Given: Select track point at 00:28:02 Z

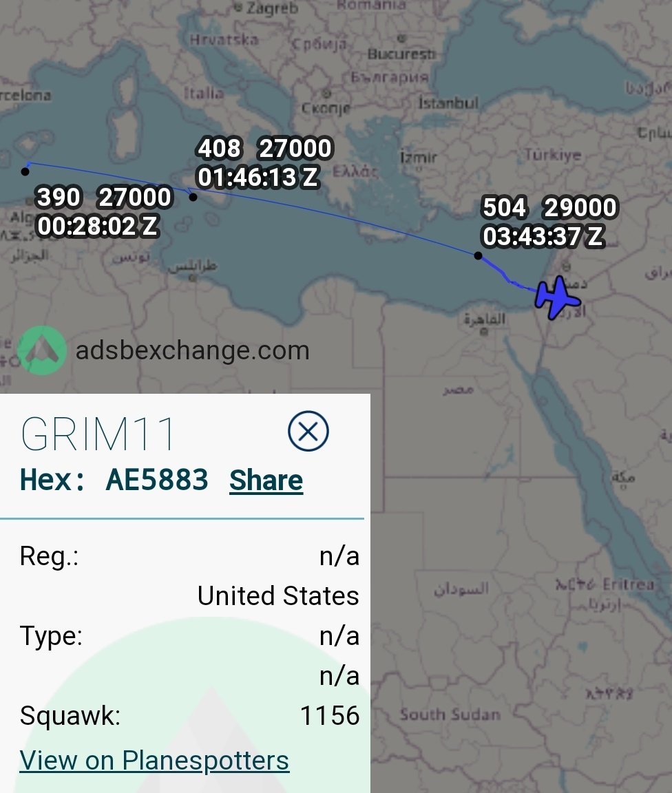Looking at the screenshot, I should point(25,171).
